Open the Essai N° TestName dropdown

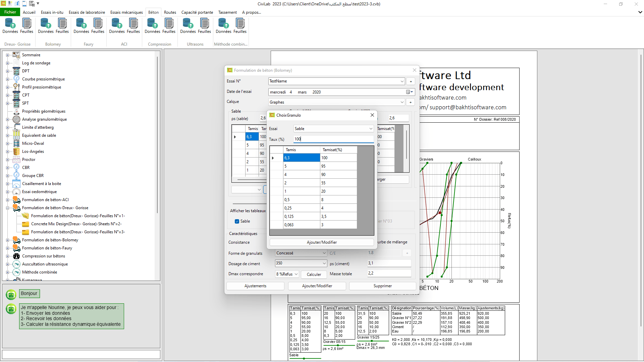click(402, 81)
